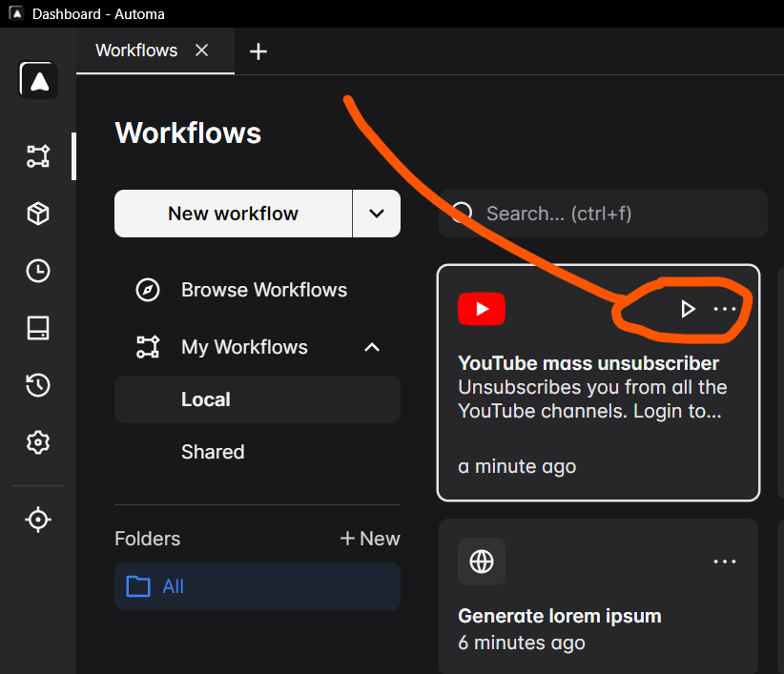Screen dimensions: 784x674
Task: Open more options for Generate lorem ipsum
Action: [x=725, y=562]
